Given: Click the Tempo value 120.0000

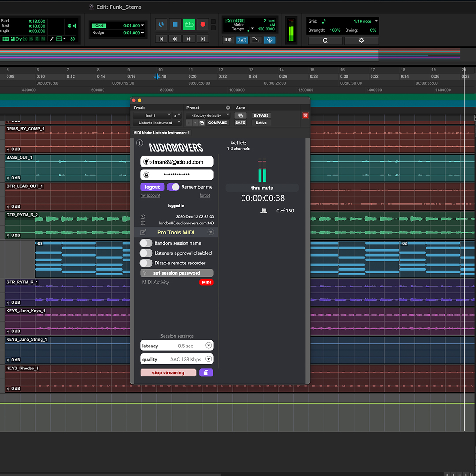Looking at the screenshot, I should coord(266,29).
